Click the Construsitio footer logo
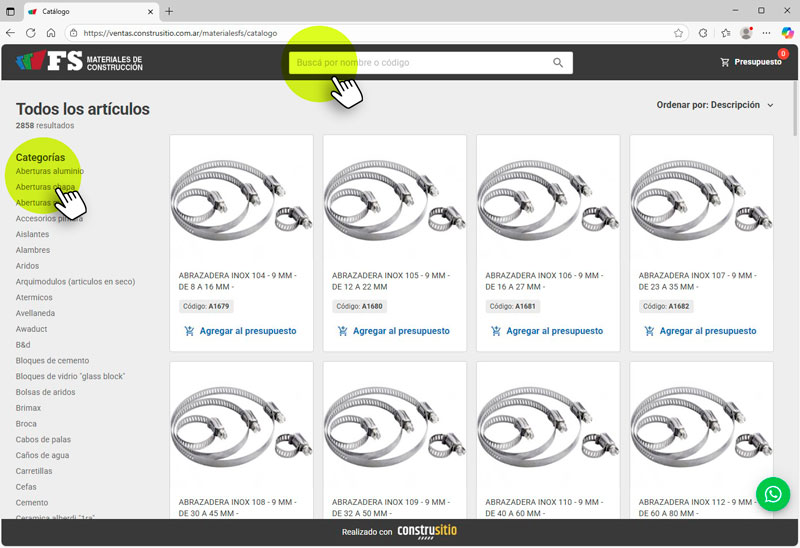 [427, 532]
